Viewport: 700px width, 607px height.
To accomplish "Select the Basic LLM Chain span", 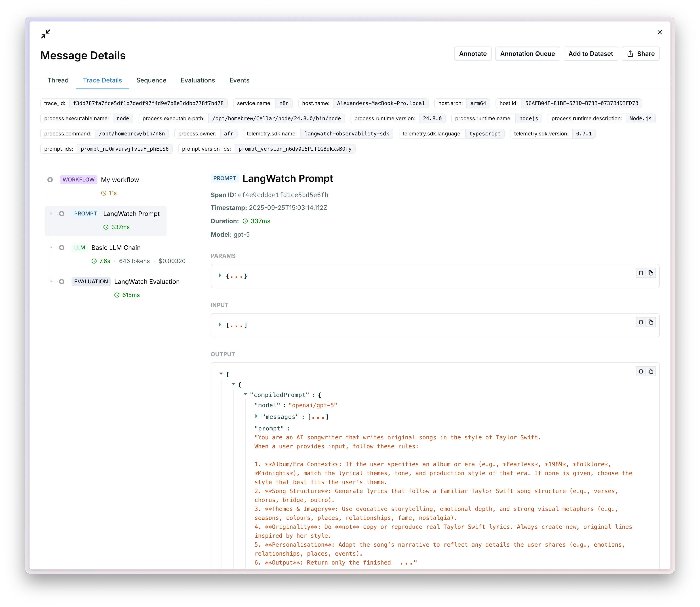I will 116,248.
